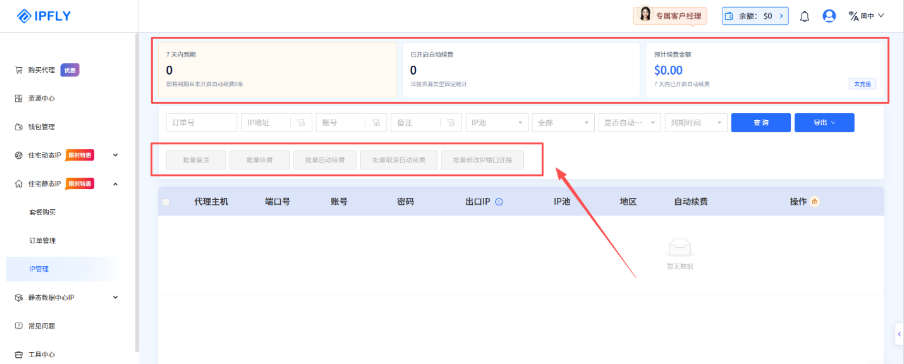The height and width of the screenshot is (364, 904).
Task: Open the 是否自动续费 dropdown
Action: tap(630, 122)
